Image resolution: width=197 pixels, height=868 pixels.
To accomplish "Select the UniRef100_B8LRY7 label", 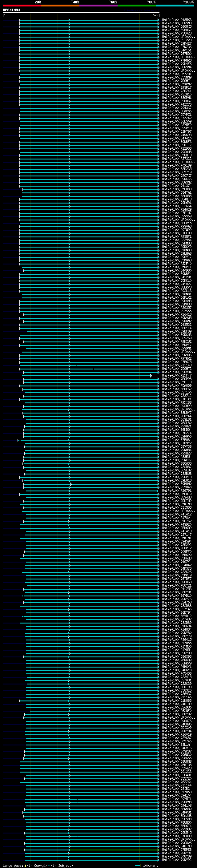I will (x=177, y=413).
